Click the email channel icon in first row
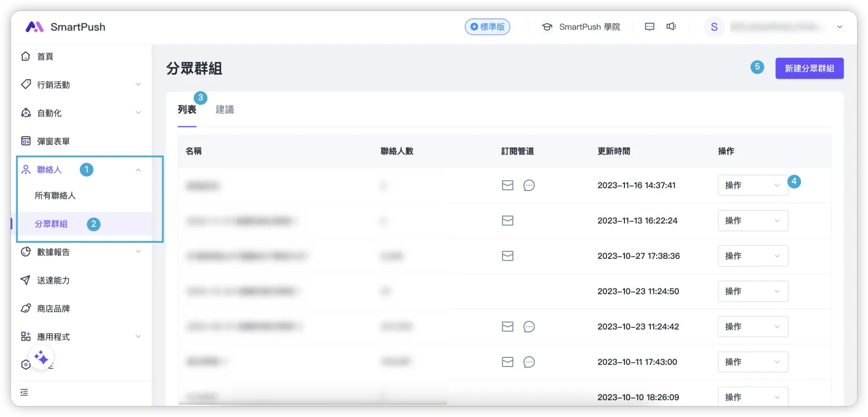868x417 pixels. click(507, 185)
